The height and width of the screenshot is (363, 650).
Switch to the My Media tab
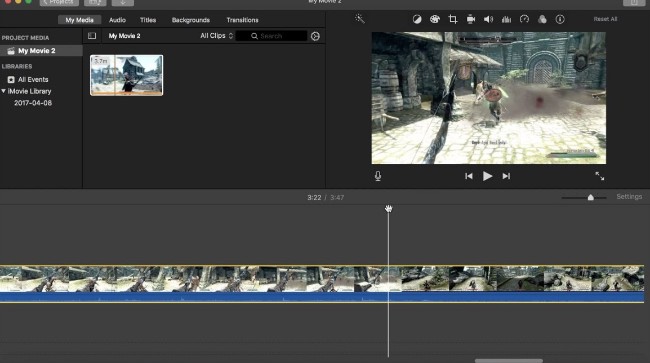click(79, 20)
